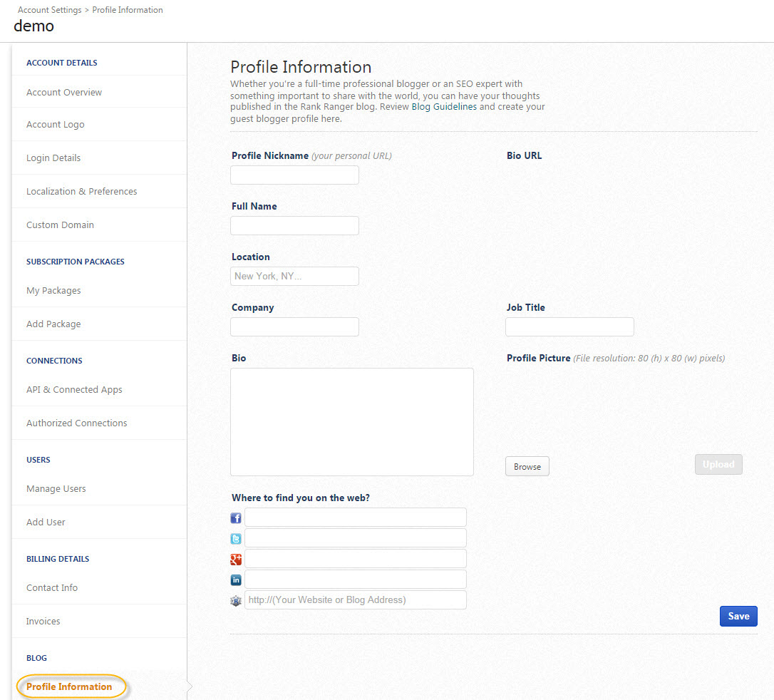Click the Location input field
The image size is (774, 700).
(294, 277)
